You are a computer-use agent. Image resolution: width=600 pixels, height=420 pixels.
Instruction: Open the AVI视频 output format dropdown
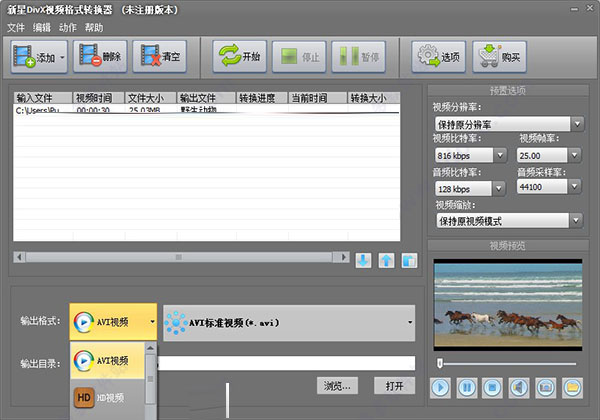113,322
